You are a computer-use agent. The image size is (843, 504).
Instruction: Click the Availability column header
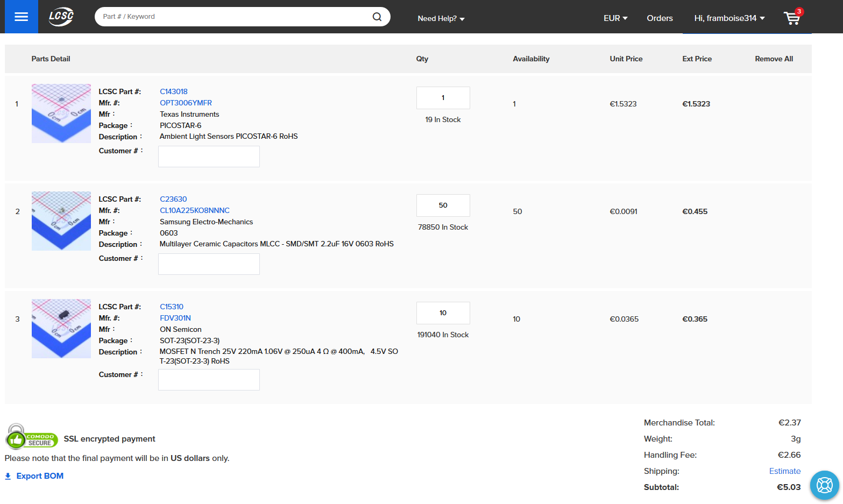coord(531,59)
